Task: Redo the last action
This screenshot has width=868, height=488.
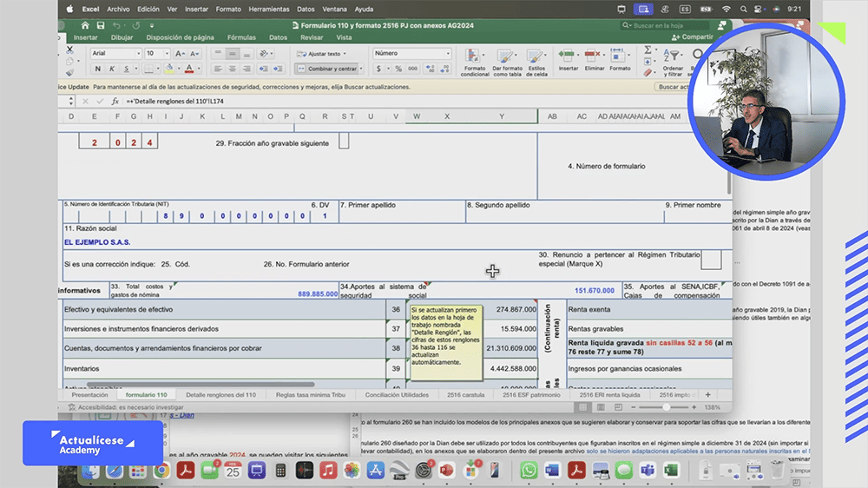Action: tap(136, 25)
